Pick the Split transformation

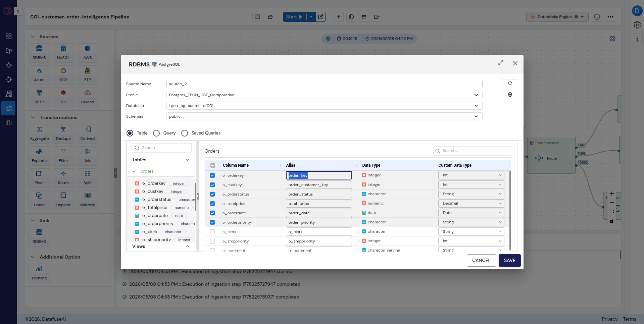[88, 177]
